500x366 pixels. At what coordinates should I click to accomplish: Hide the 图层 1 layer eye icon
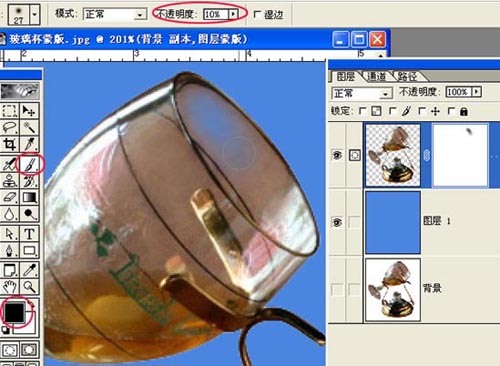pos(337,222)
